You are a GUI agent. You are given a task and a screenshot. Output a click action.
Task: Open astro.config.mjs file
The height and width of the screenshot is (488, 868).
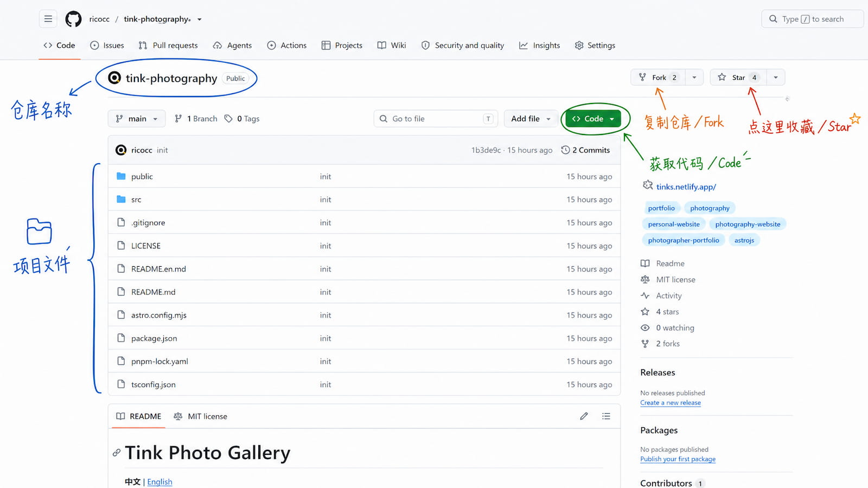point(159,315)
